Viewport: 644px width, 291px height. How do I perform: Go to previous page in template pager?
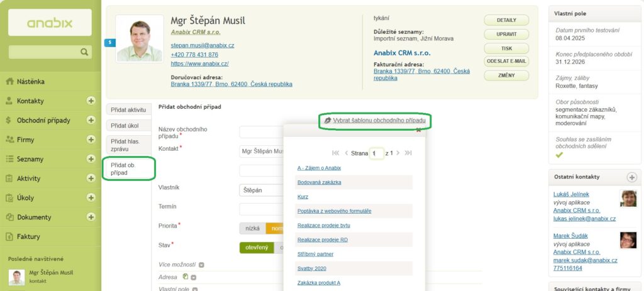(x=347, y=153)
